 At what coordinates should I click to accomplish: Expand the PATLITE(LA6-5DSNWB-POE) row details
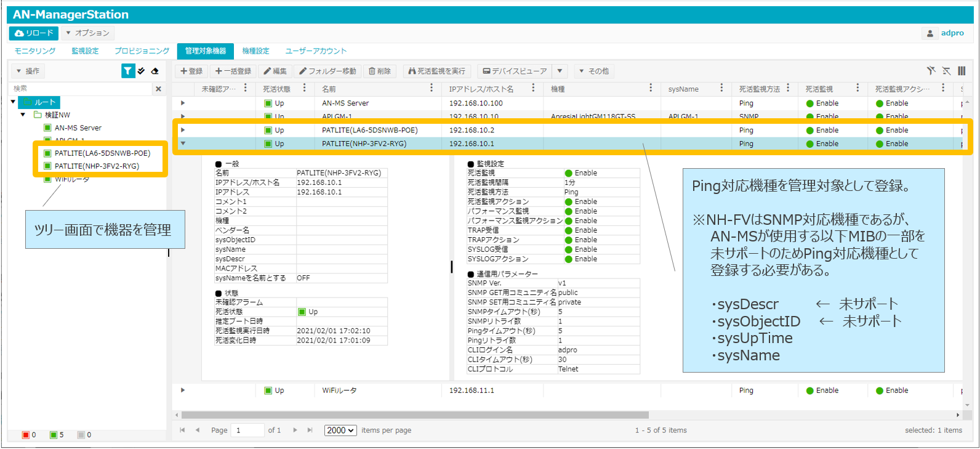183,131
